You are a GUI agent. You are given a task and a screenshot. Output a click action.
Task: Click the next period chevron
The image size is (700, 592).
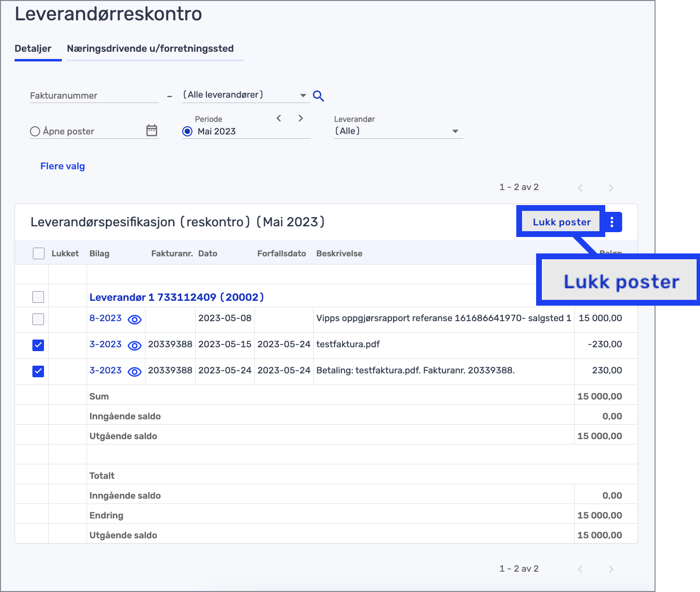[301, 118]
